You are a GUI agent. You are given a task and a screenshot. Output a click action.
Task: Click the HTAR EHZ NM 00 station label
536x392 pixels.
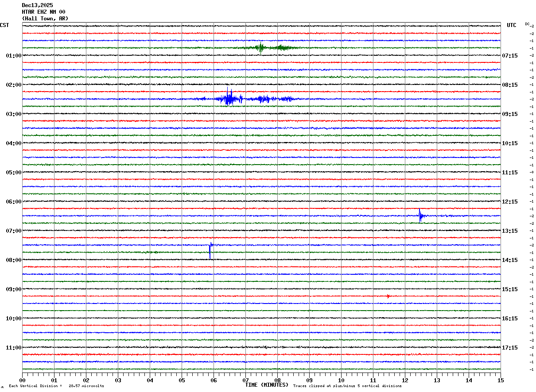tap(43, 12)
